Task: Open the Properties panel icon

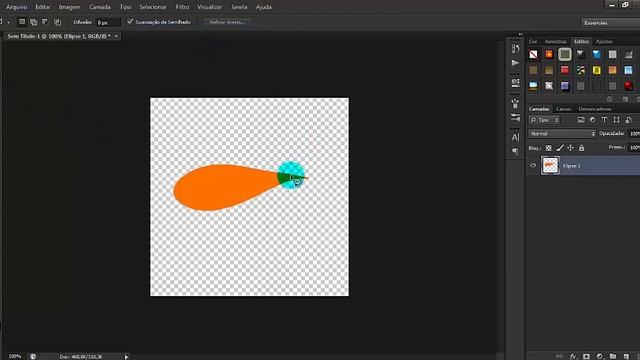Action: click(x=516, y=82)
